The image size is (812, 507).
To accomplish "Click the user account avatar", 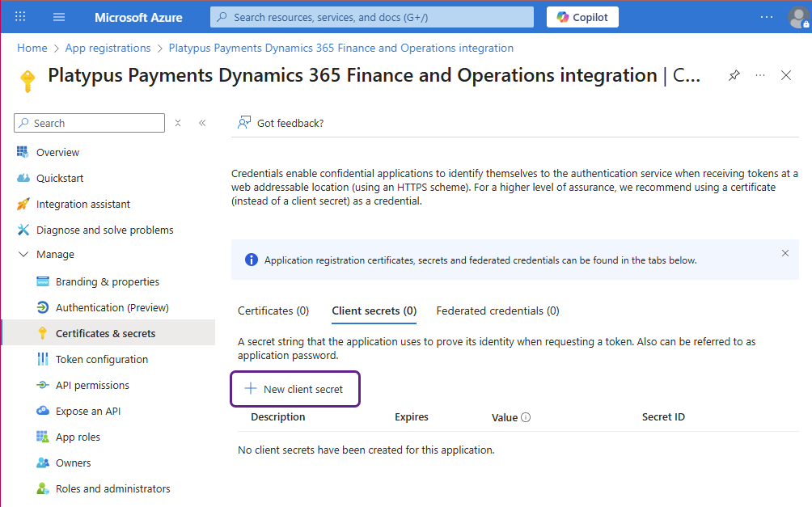I will tap(797, 17).
